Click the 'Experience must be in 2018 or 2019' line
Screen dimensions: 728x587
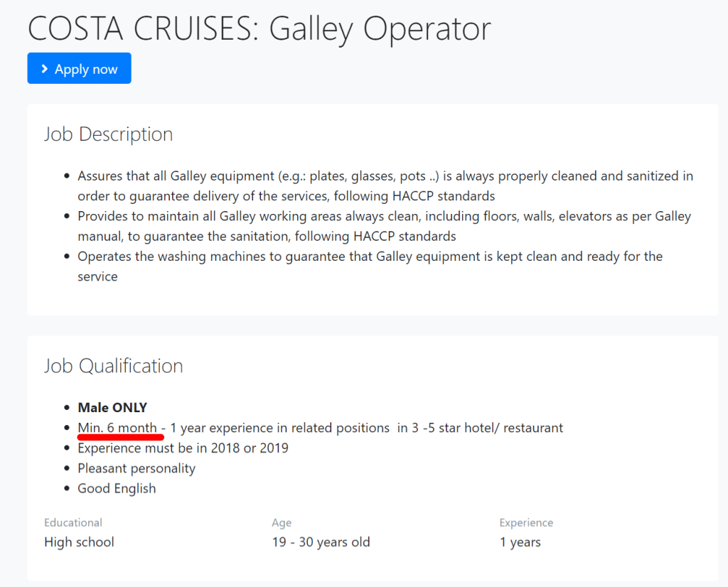coord(183,448)
